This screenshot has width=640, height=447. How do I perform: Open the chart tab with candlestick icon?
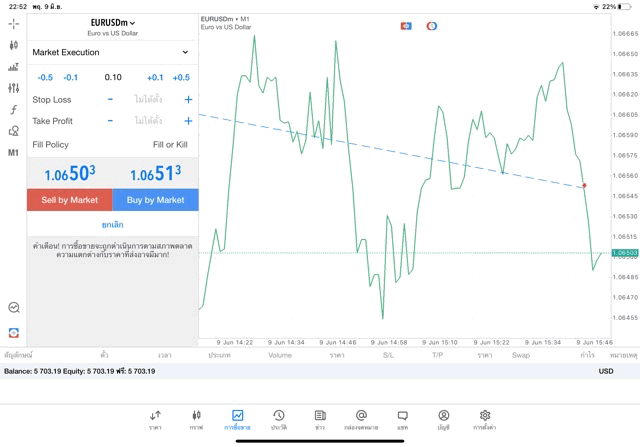click(x=196, y=420)
